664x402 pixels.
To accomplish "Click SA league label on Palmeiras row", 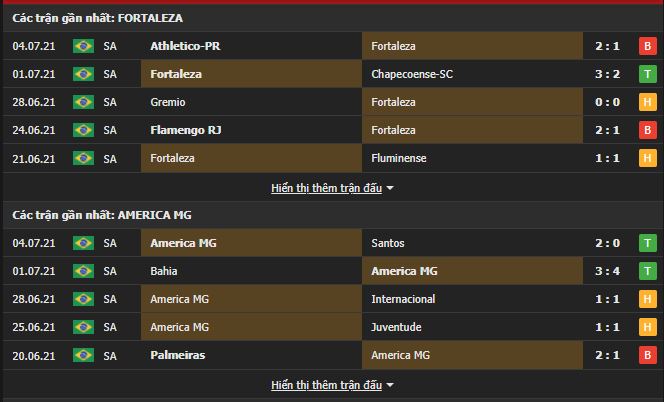I will tap(110, 355).
